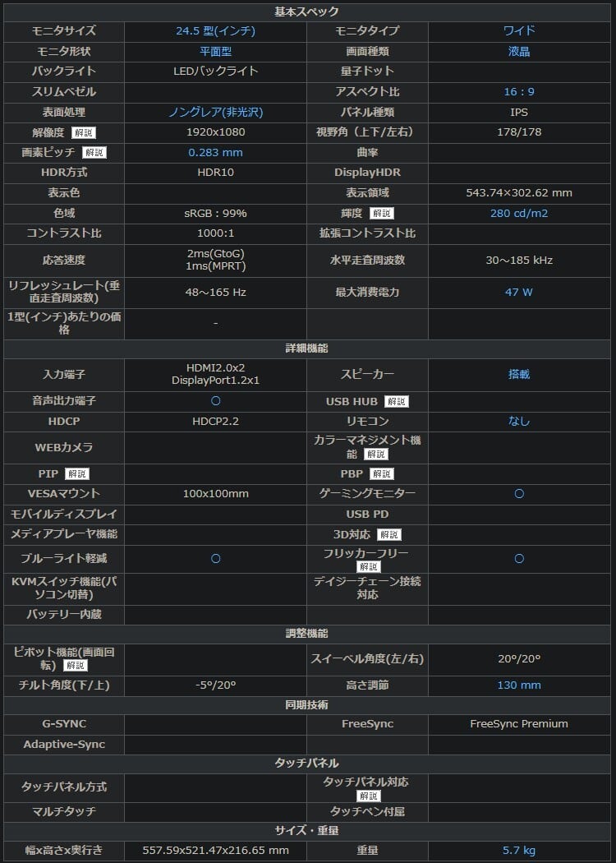Click the 280 cd/m2 brightness link
This screenshot has height=863, width=616.
519,214
